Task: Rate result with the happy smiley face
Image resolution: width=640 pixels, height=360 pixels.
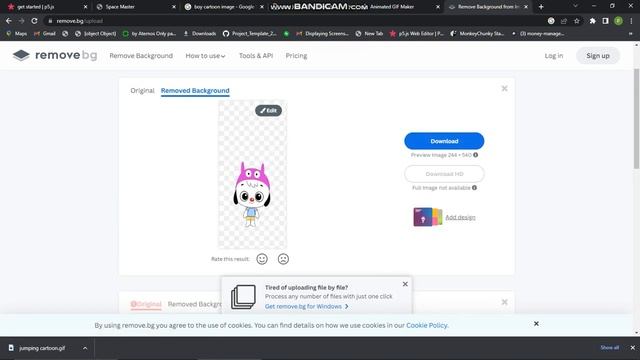Action: click(262, 259)
